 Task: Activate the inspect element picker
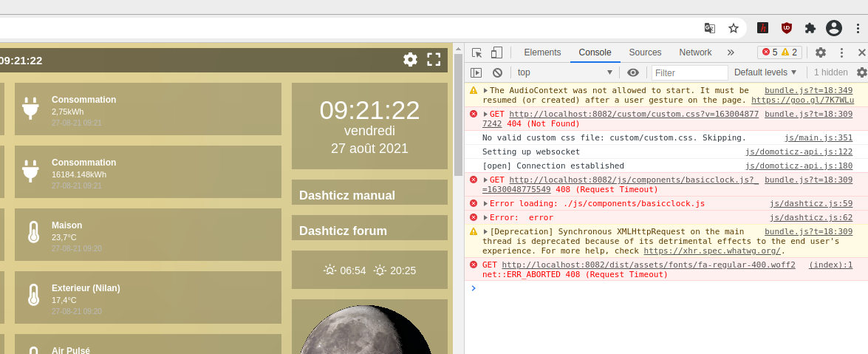476,52
